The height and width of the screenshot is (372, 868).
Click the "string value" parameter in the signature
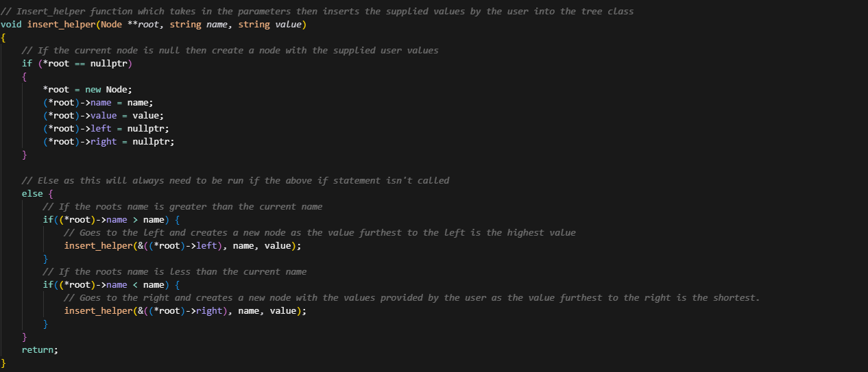[272, 25]
